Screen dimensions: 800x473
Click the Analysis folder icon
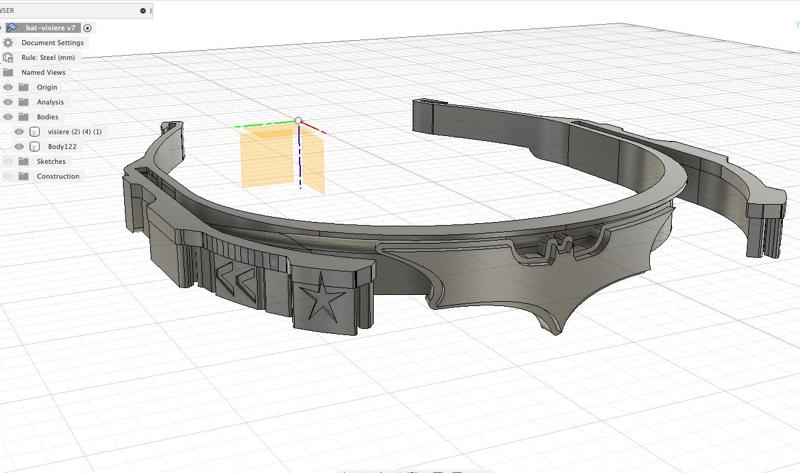click(x=23, y=102)
